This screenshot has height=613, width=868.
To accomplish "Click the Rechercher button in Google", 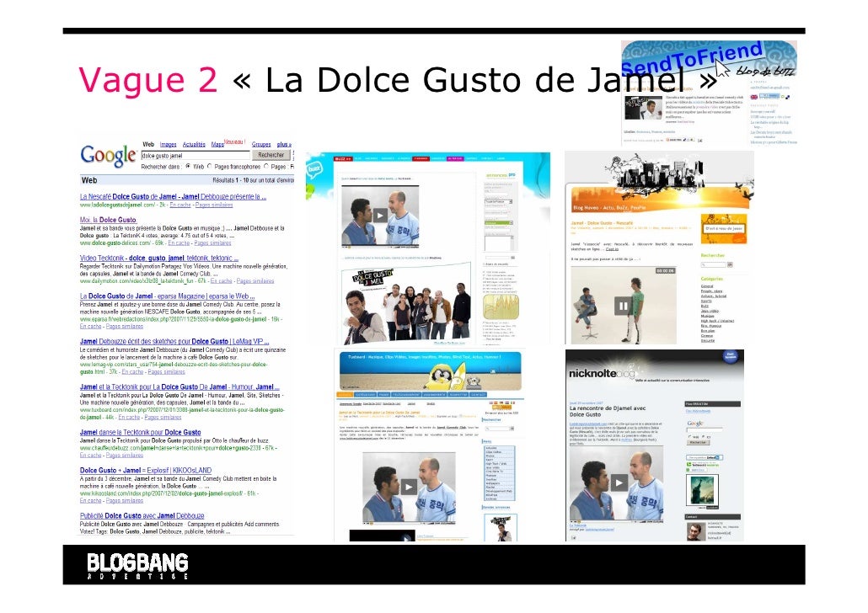I will (x=271, y=156).
